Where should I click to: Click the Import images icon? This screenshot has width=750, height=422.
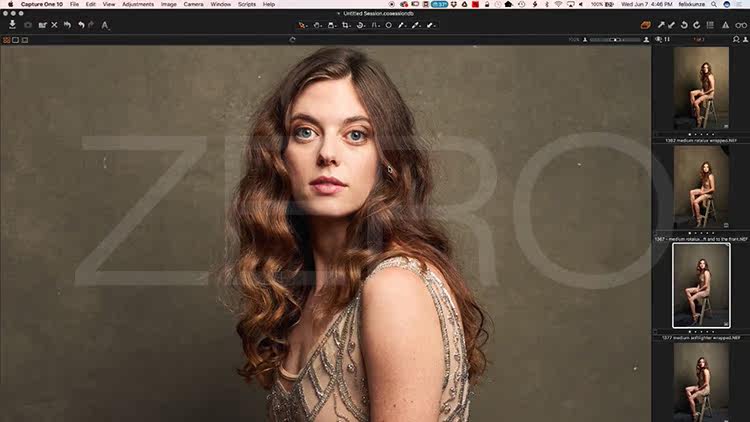tap(12, 25)
